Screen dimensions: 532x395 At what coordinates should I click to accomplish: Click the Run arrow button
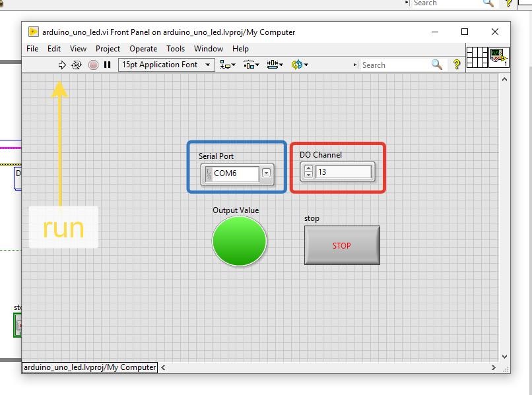tap(62, 65)
